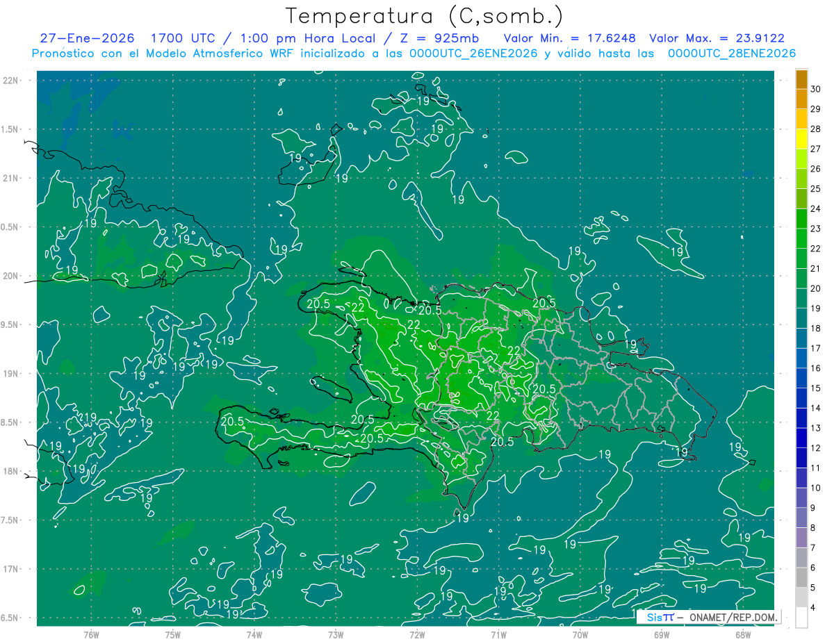
Task: Pick the orange color bar segment between 29 and 30
Action: tap(802, 99)
